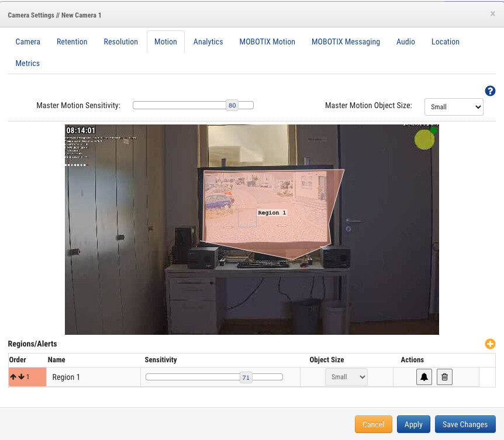Click the Region 1 sensitivity slider handle
Image resolution: width=504 pixels, height=440 pixels.
[x=246, y=377]
